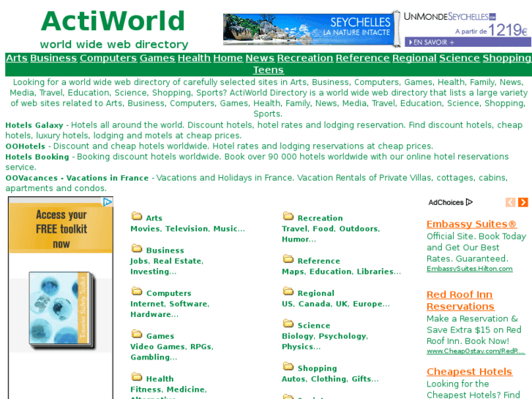Click 'Movies, Television, Music...' subcategory text
Screen dimensions: 532x399
[x=187, y=229]
